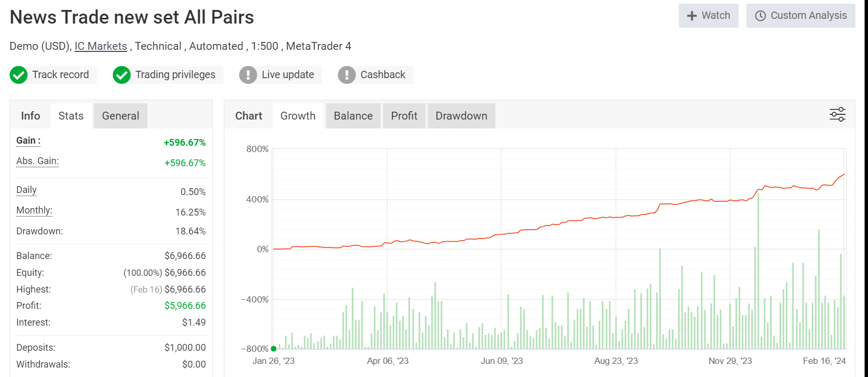Switch to the Stats tab
The height and width of the screenshot is (377, 868).
(71, 116)
